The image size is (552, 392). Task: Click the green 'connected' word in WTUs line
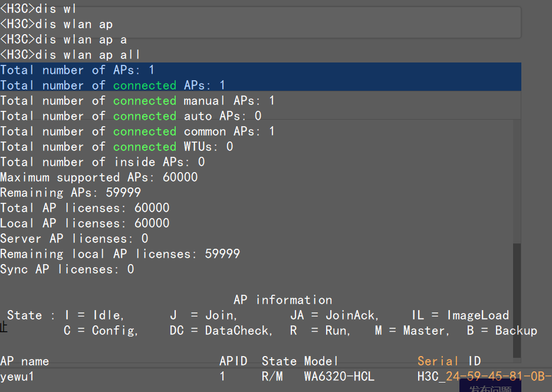(x=144, y=147)
